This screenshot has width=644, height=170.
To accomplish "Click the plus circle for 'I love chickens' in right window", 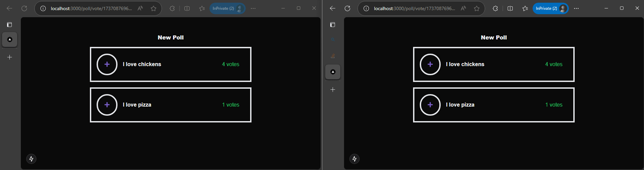I will (430, 64).
